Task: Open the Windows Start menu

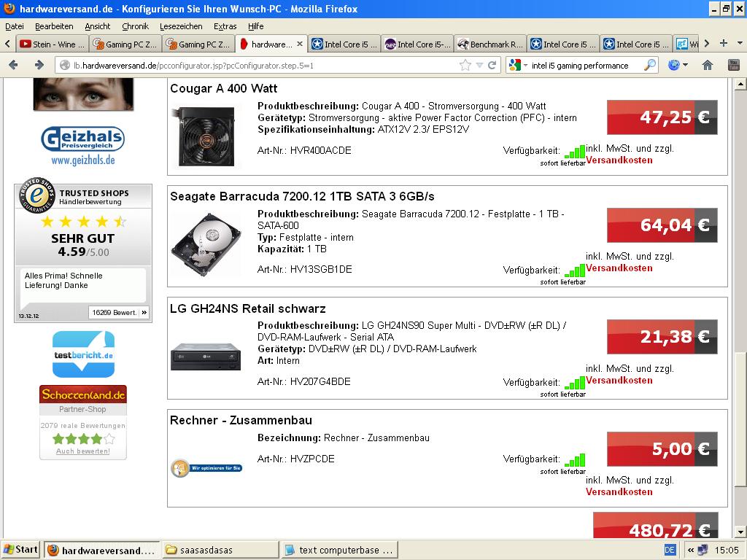Action: tap(21, 550)
